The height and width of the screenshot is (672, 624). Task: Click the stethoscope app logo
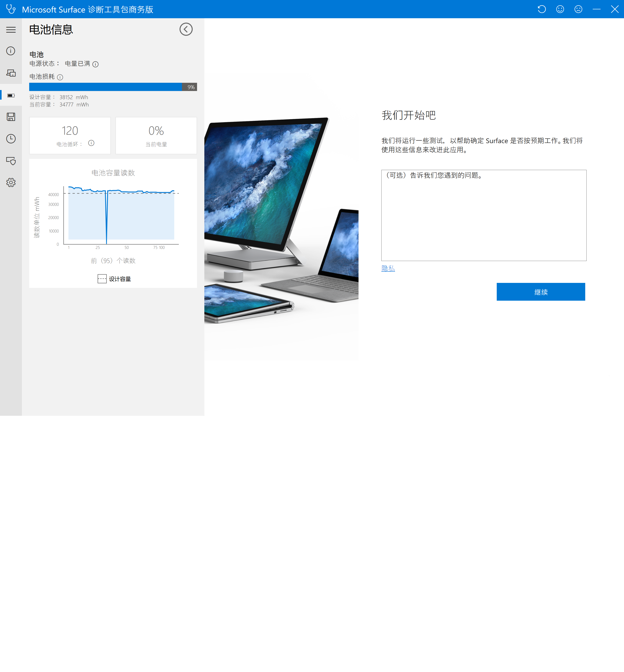click(11, 9)
